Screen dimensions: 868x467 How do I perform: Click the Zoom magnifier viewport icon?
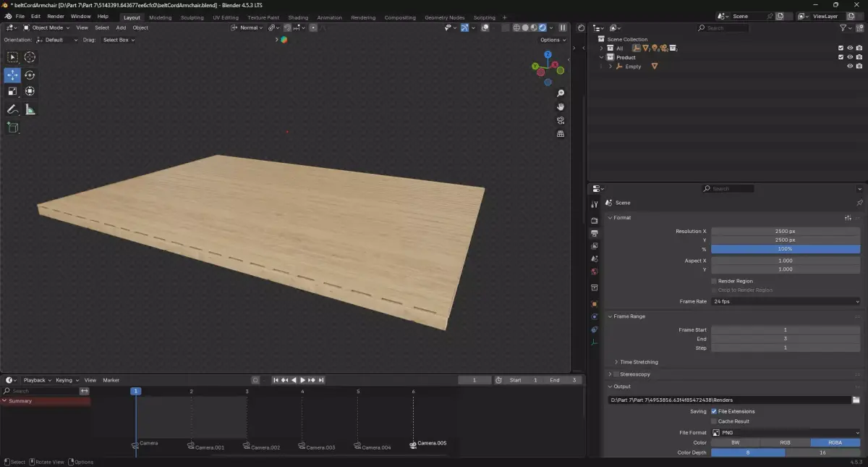[x=561, y=93]
